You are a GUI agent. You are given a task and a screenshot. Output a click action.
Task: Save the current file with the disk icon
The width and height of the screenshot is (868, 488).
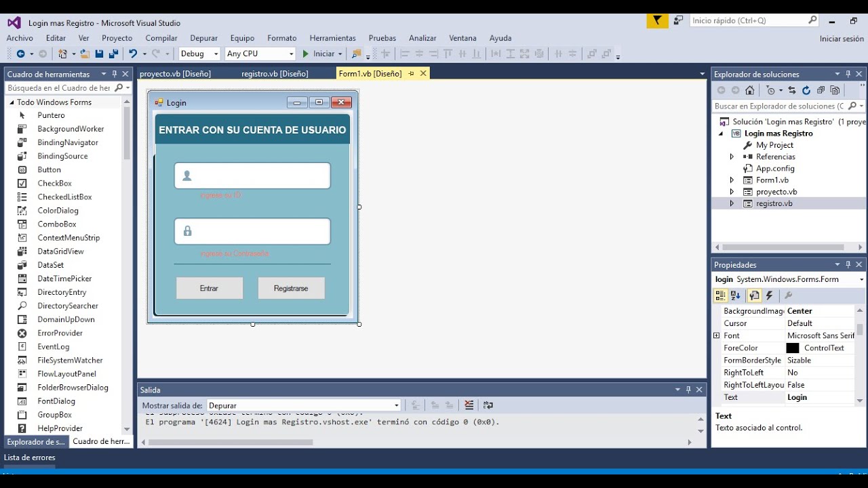[99, 54]
